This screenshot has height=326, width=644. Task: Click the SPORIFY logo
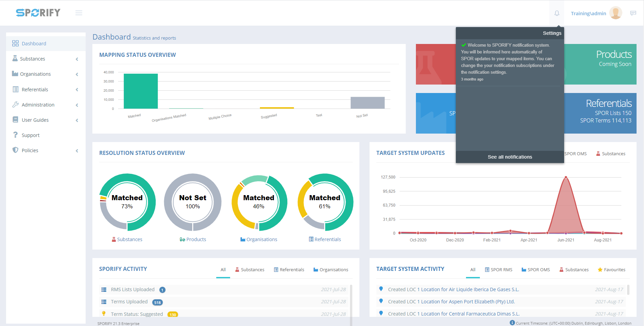[38, 13]
